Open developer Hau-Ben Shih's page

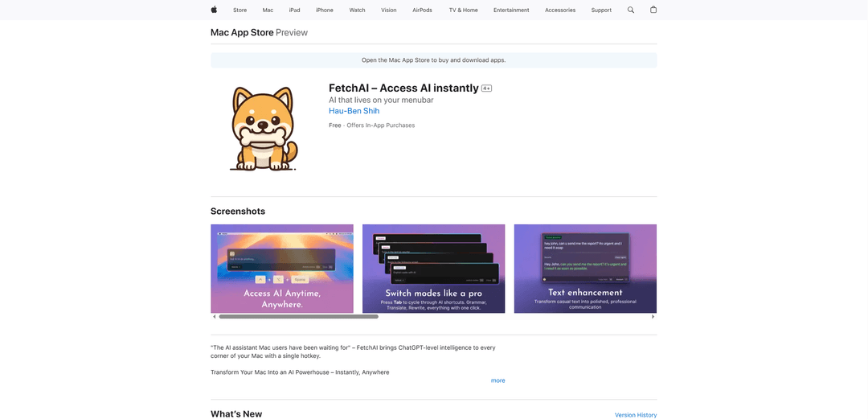354,111
